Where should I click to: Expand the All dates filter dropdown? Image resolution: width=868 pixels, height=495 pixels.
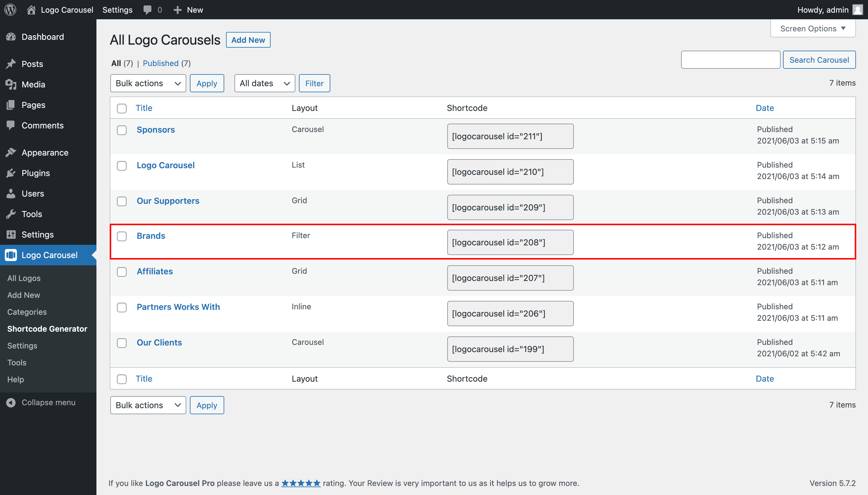coord(264,83)
